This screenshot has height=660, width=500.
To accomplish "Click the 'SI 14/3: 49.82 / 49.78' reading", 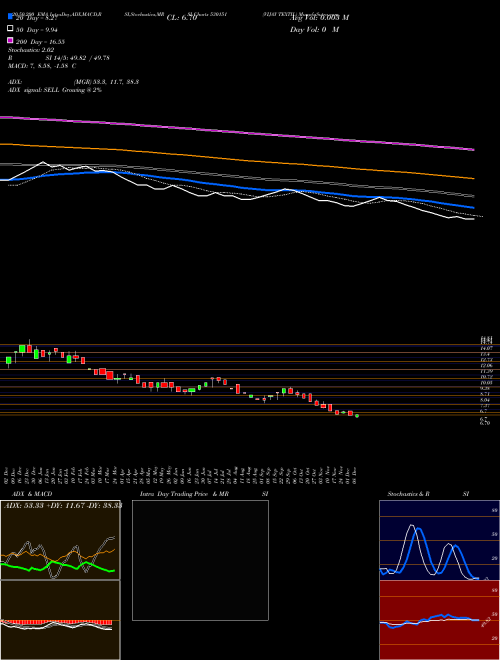I will (77, 58).
